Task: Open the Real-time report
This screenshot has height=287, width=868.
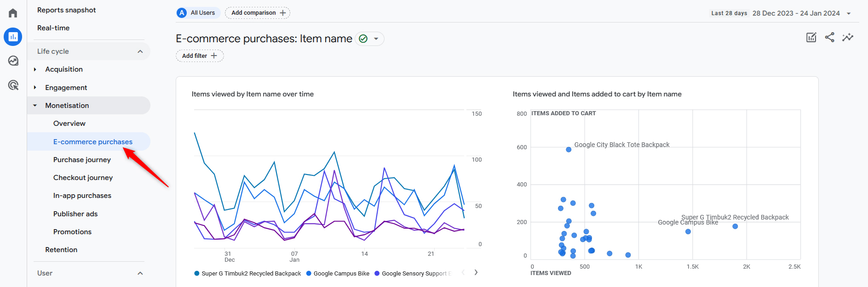Action: coord(53,28)
